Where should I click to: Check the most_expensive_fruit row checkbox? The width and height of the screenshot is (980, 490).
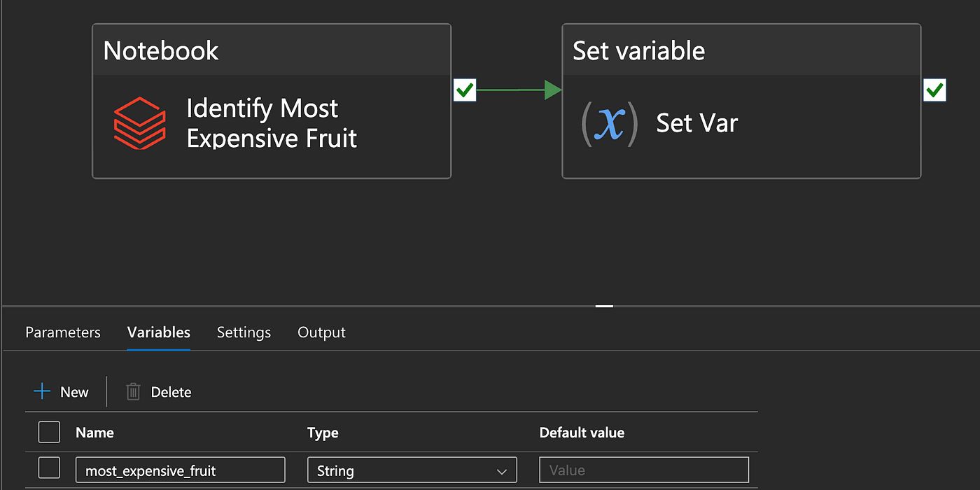tap(49, 468)
